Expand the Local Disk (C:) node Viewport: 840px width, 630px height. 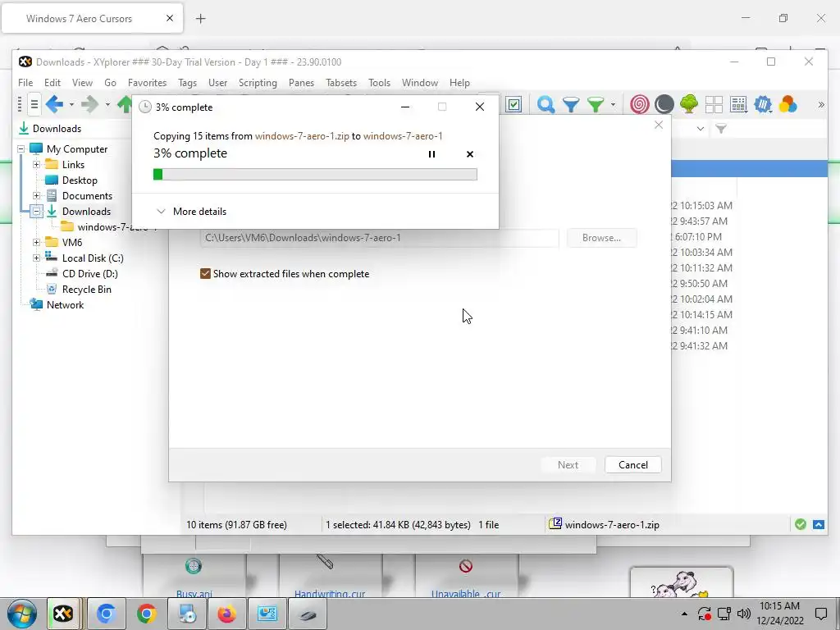36,258
